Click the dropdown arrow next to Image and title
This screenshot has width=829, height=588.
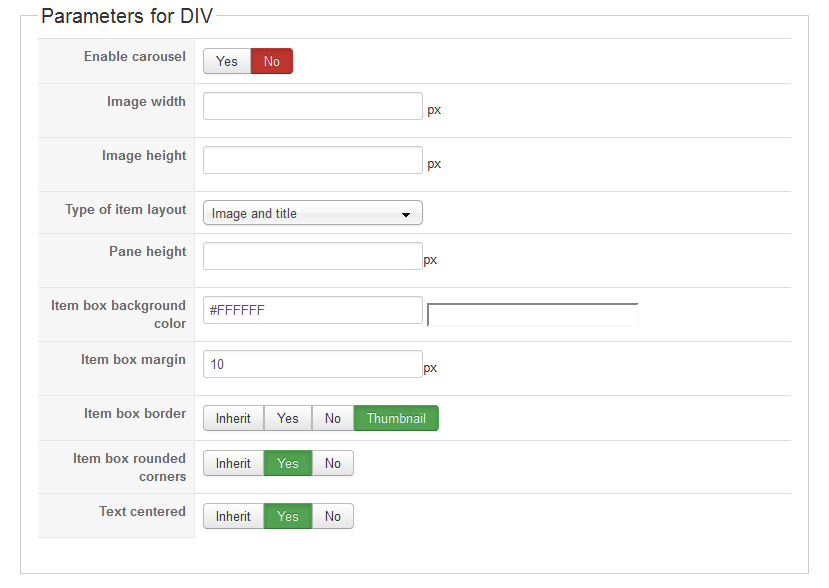coord(406,214)
